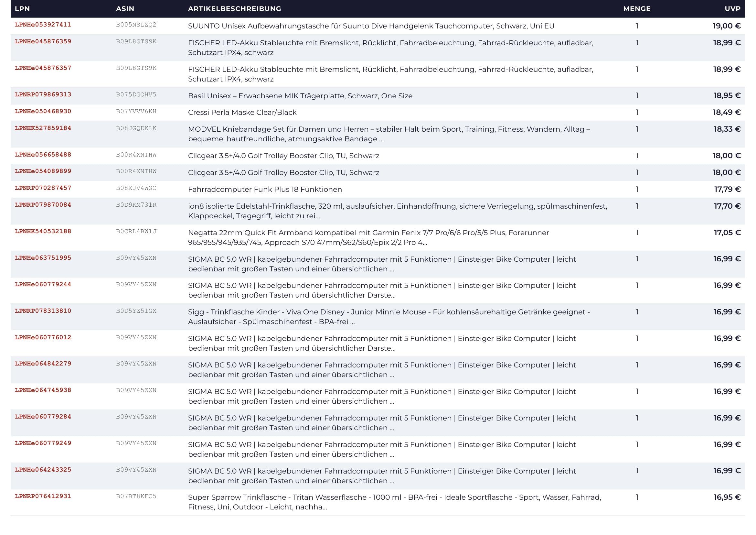Click the description in row LPNHe056658488

pyautogui.click(x=283, y=156)
